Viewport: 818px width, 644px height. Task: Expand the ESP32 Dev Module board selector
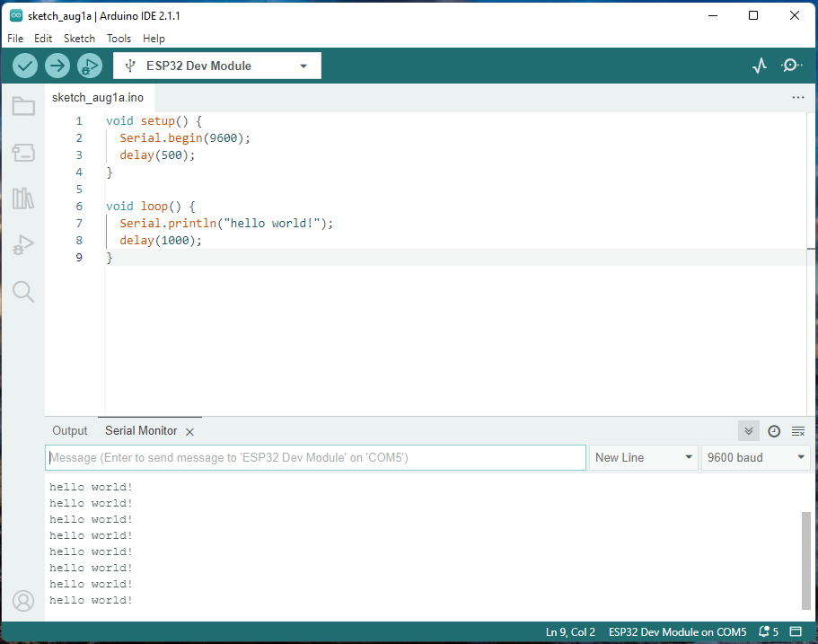217,66
